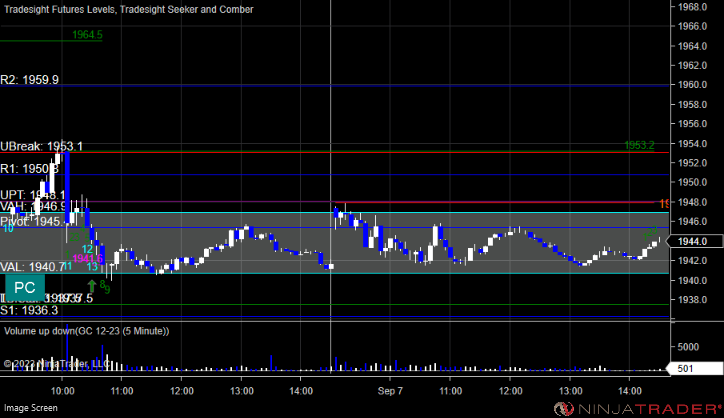This screenshot has width=724, height=418.
Task: Click the 'R1: 1950.8' level label
Action: pyautogui.click(x=30, y=169)
